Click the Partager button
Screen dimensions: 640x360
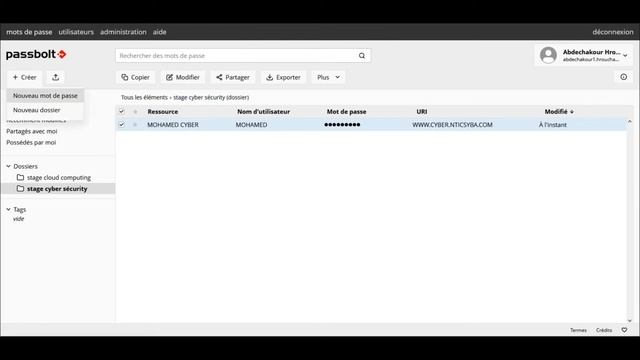point(233,77)
